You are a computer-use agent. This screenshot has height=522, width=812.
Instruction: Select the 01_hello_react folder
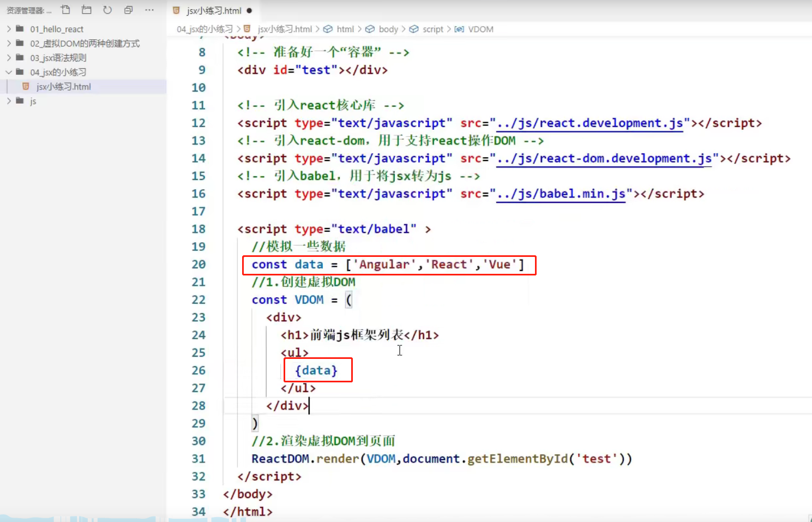pos(57,29)
